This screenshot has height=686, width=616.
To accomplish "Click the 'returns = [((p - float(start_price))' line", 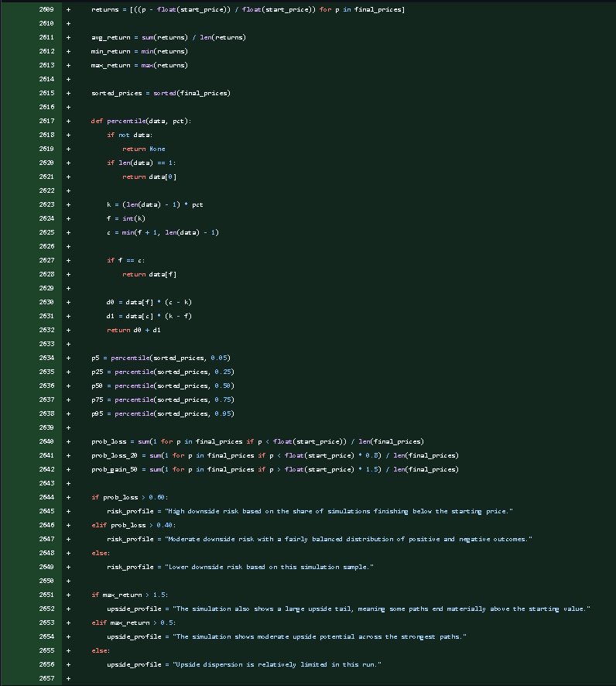I will point(248,9).
